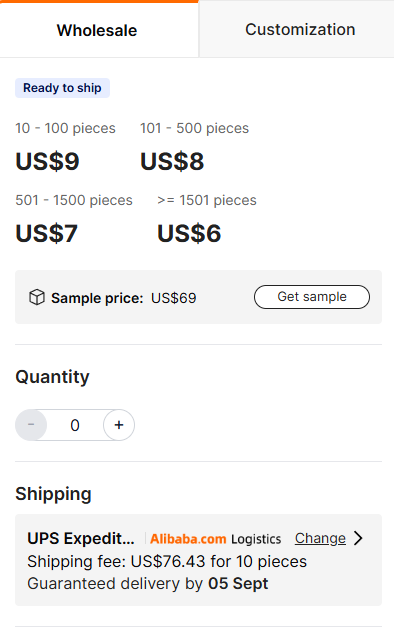
Task: Click the Get sample button
Action: 312,297
